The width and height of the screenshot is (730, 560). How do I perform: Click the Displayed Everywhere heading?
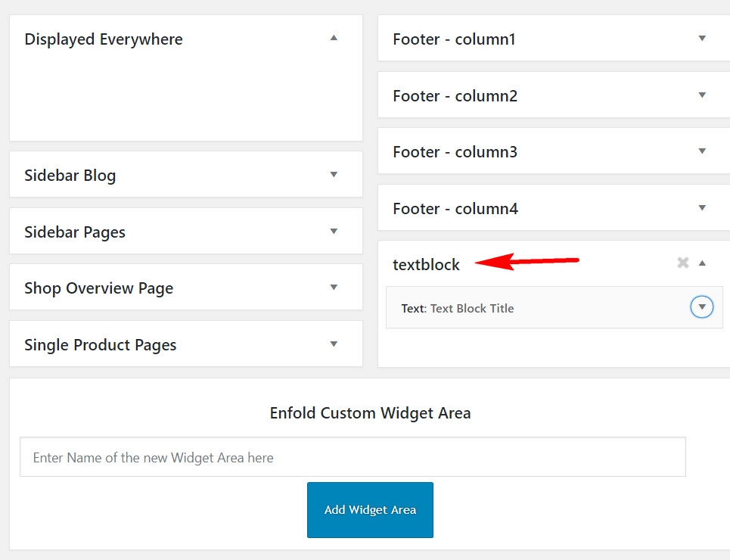pos(104,39)
